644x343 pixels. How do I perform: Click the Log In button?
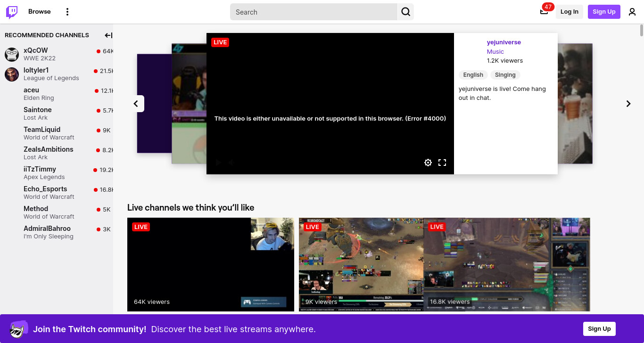570,12
